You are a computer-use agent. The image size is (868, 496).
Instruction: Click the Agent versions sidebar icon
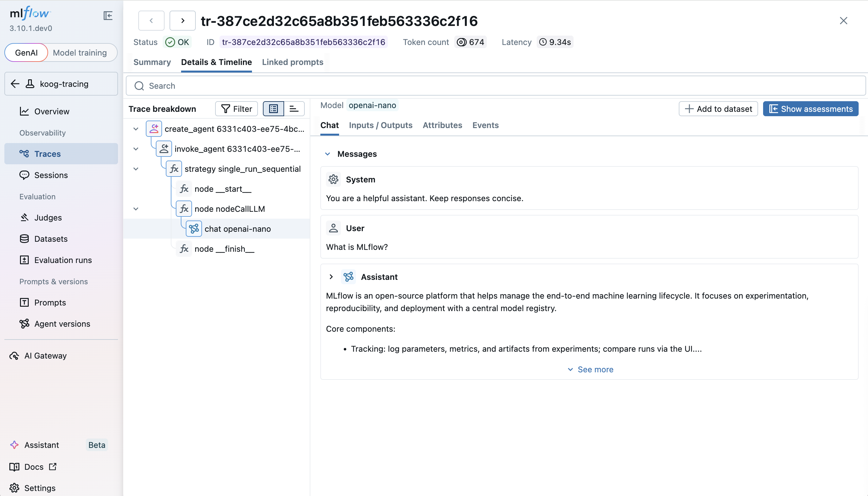click(24, 324)
